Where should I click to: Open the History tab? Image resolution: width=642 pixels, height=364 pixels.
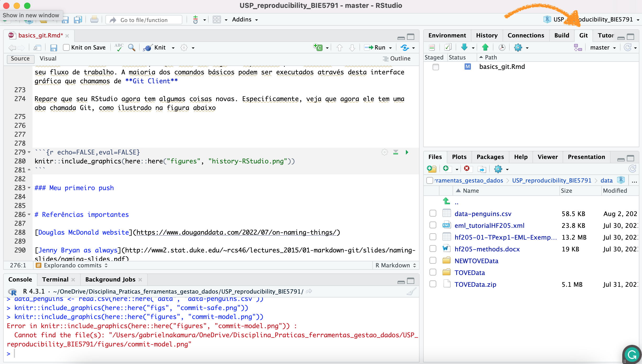coord(487,35)
